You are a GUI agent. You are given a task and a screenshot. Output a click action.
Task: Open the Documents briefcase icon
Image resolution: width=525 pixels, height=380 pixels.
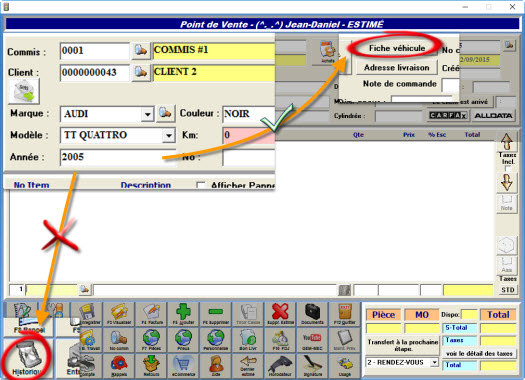(312, 314)
